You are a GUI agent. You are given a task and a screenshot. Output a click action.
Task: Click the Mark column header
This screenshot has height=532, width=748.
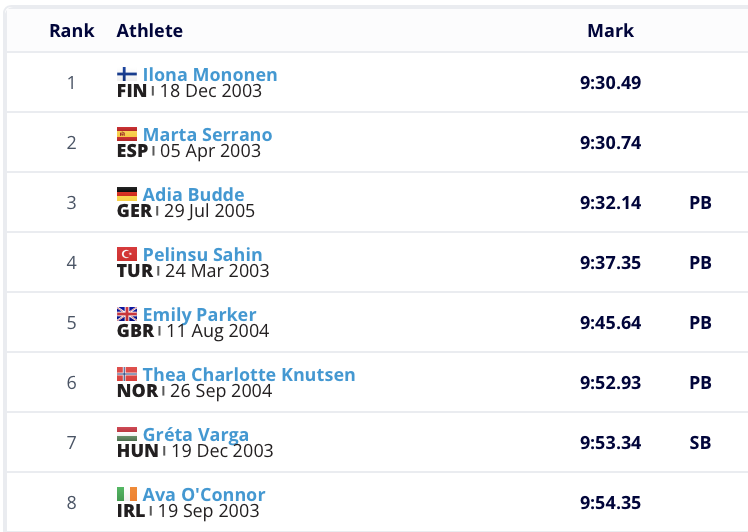tap(610, 30)
